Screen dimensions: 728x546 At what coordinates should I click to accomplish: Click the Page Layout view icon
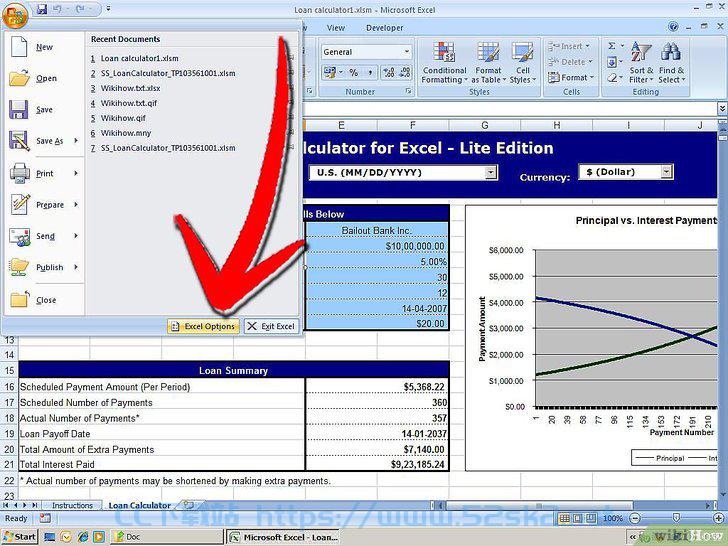click(578, 518)
